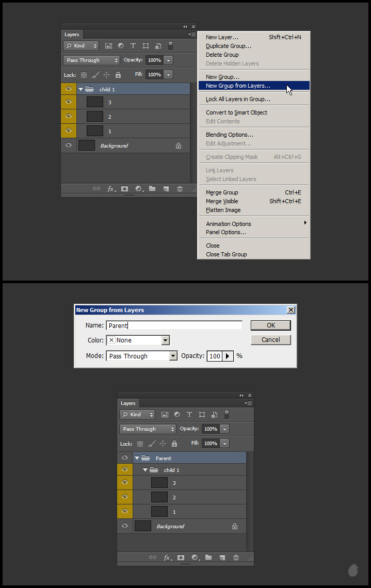Viewport: 371px width, 588px height.
Task: Toggle visibility eye of the Parent group
Action: coord(124,458)
